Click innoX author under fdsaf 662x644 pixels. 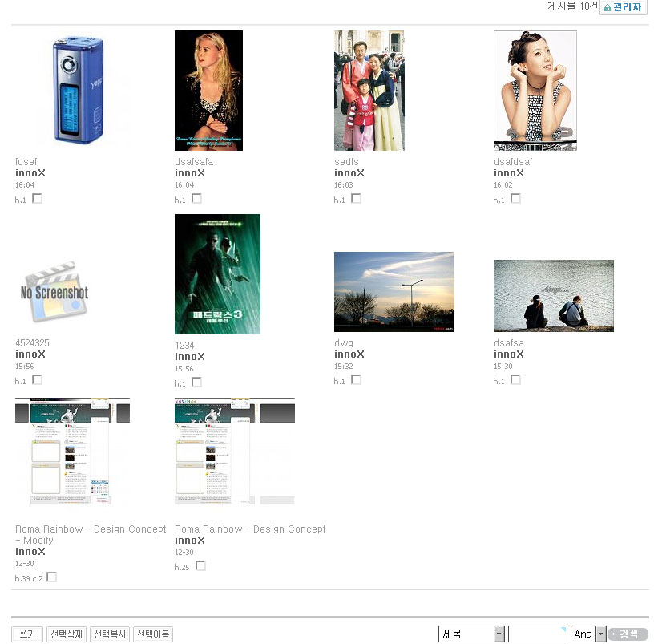click(x=30, y=173)
